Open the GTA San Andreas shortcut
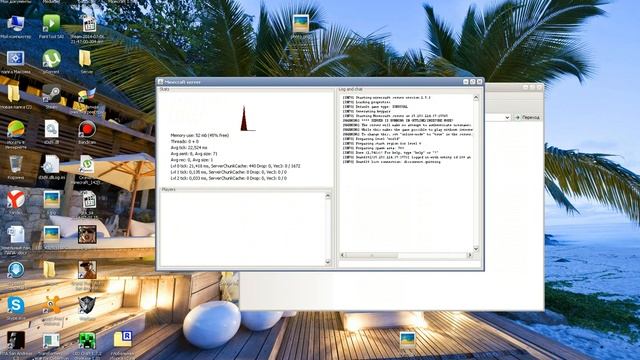 (16, 340)
